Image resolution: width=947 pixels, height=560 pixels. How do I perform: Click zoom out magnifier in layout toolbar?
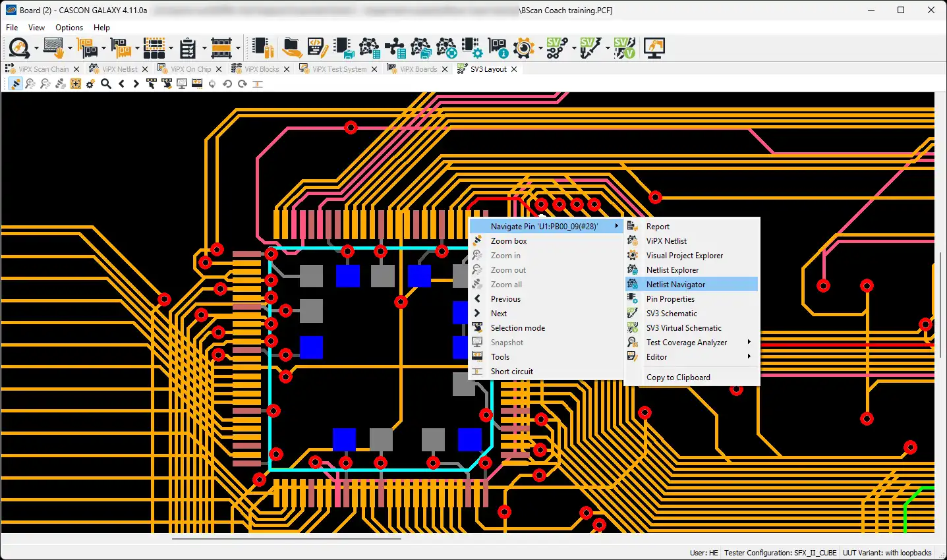coord(45,84)
